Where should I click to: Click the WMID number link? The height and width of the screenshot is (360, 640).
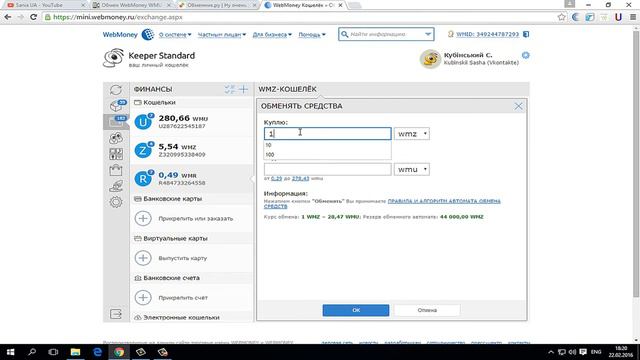tap(487, 34)
